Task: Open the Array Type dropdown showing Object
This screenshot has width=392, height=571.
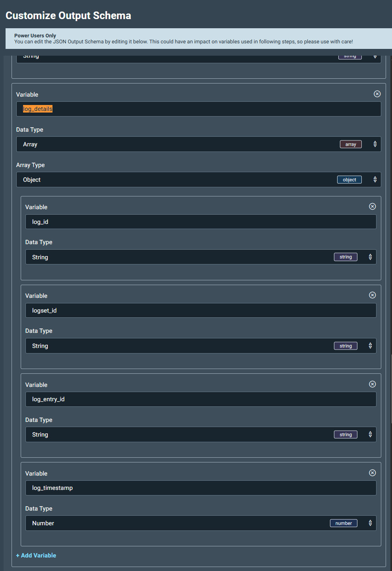Action: tap(198, 180)
